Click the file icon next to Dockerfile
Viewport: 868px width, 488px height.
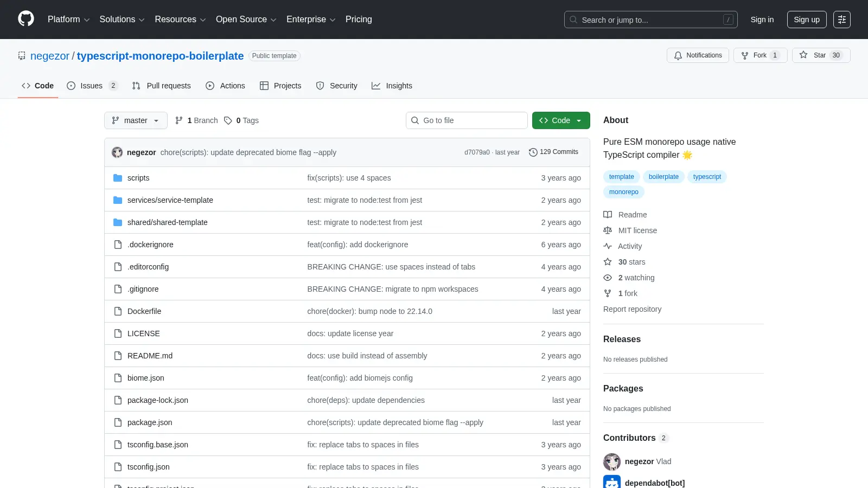[118, 311]
